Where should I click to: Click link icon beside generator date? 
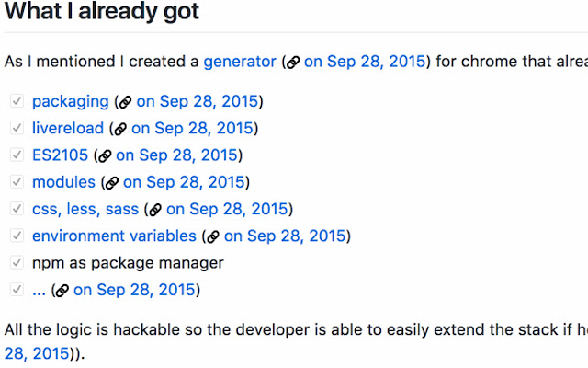pos(292,63)
